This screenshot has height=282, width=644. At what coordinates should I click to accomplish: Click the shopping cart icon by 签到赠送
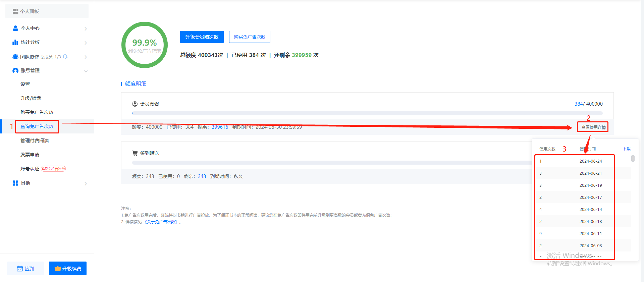[135, 153]
